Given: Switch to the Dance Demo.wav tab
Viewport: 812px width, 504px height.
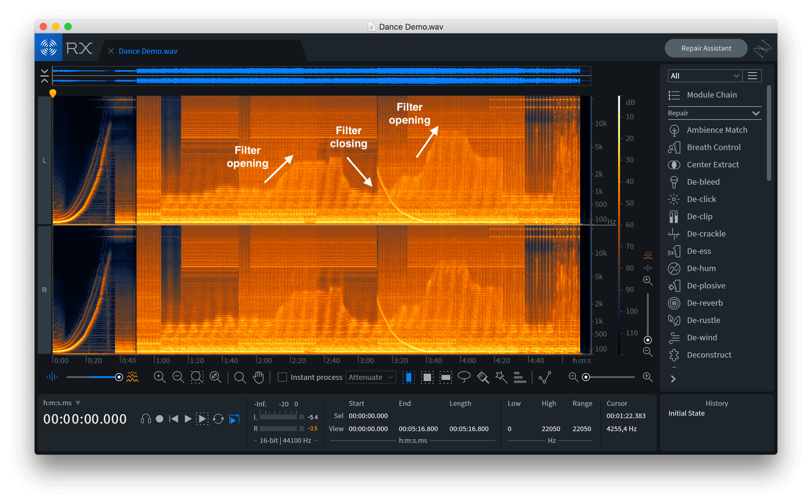Looking at the screenshot, I should pos(148,51).
